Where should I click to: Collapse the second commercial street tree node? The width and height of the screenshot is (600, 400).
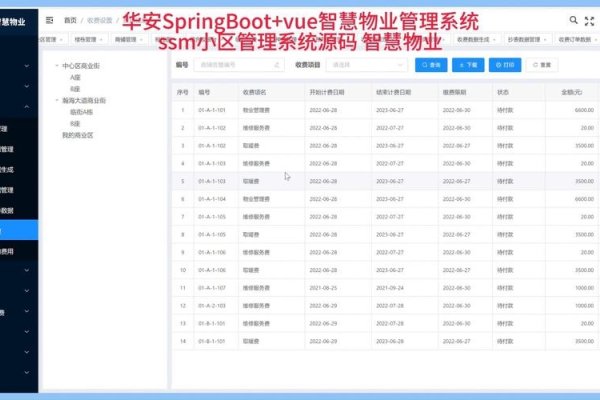click(57, 100)
